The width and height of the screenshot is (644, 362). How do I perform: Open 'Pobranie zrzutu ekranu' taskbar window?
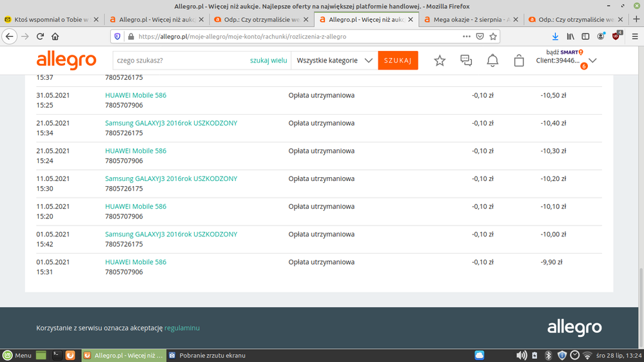click(208, 356)
